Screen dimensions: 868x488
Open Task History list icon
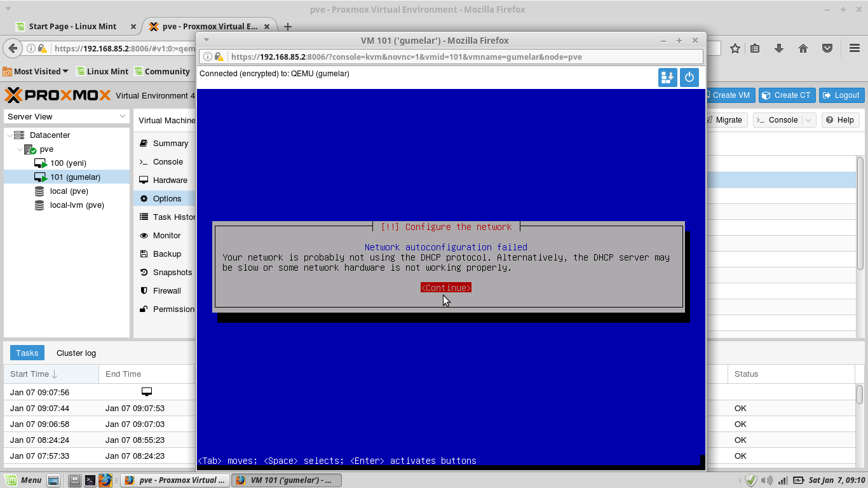pos(144,217)
